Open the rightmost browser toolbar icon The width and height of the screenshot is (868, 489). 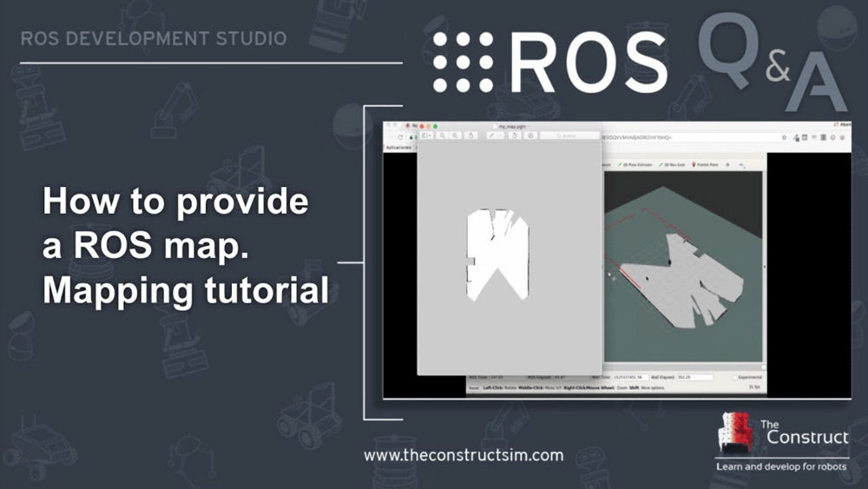click(x=843, y=137)
